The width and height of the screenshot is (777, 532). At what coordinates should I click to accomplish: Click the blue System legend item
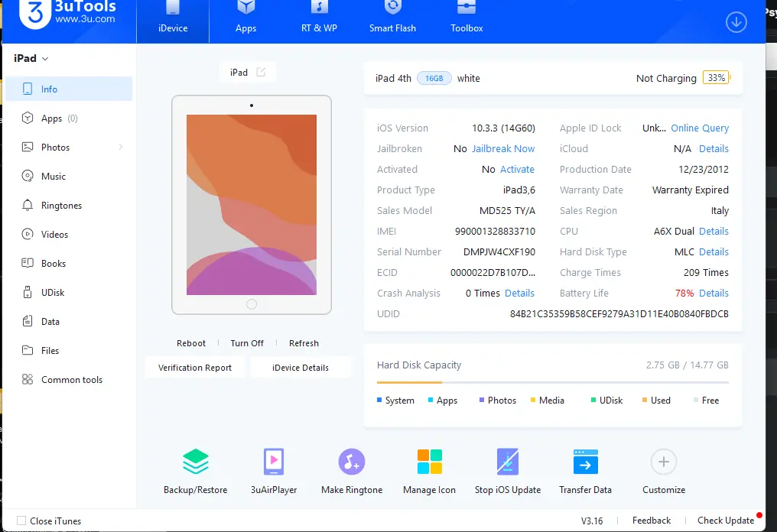395,401
